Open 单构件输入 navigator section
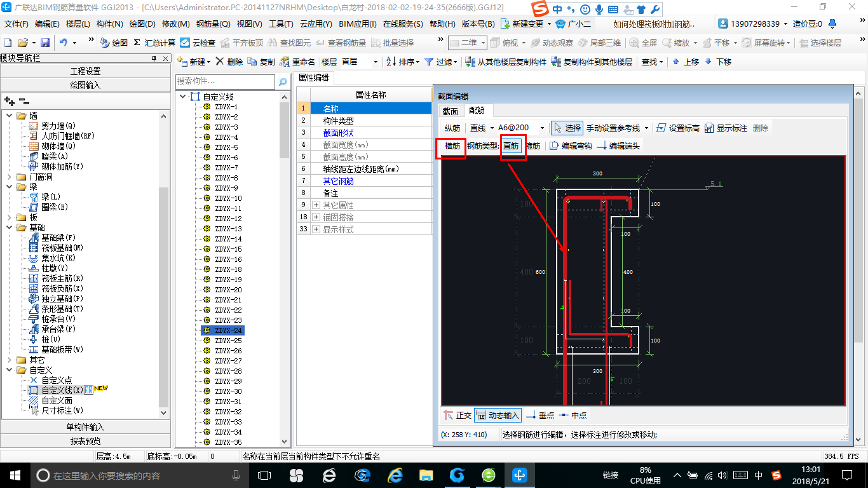This screenshot has height=488, width=868. coord(86,427)
